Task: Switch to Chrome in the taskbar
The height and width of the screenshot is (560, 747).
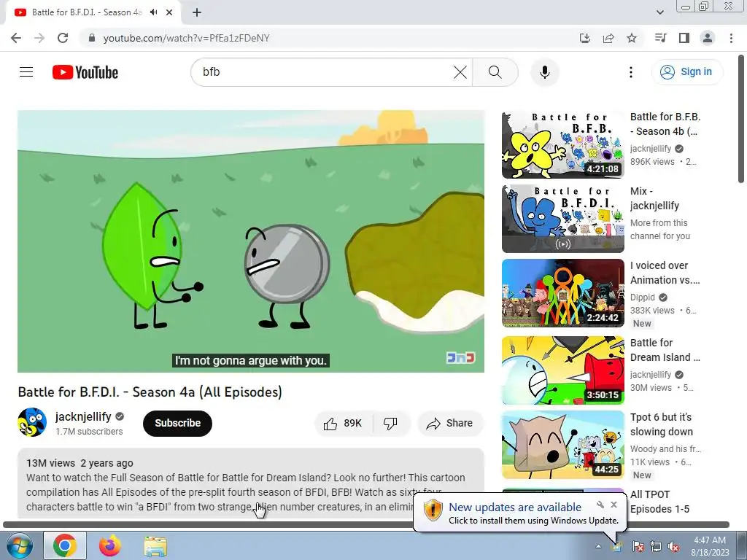Action: tap(65, 545)
